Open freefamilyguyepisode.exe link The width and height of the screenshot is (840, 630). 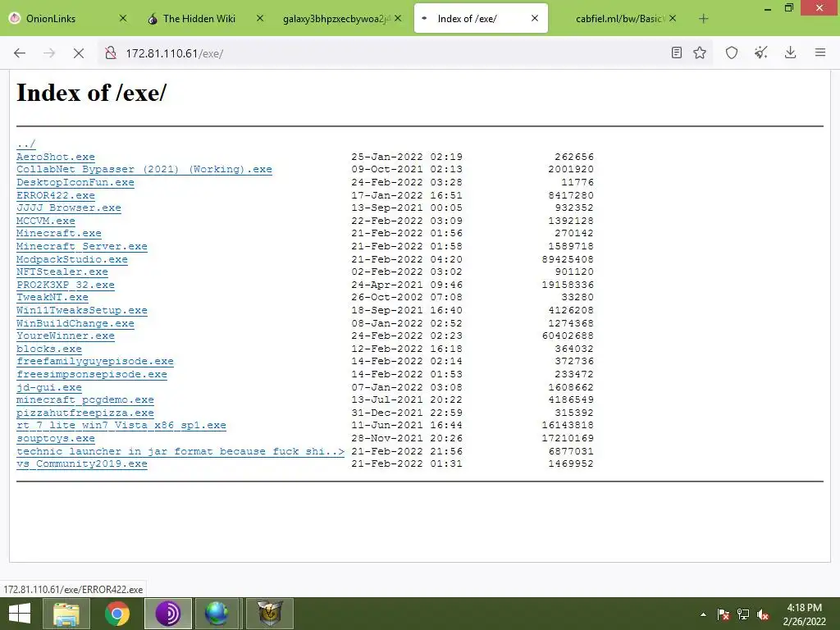click(x=95, y=361)
